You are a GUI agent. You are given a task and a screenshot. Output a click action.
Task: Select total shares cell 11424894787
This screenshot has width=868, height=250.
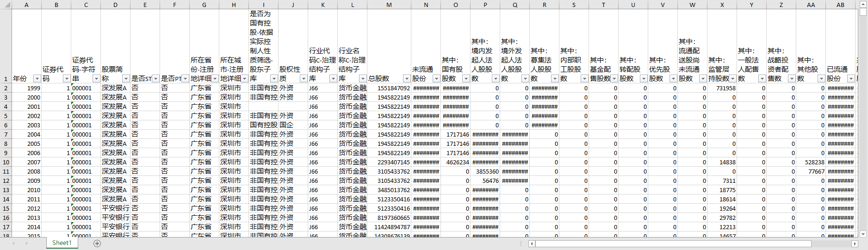tap(389, 227)
